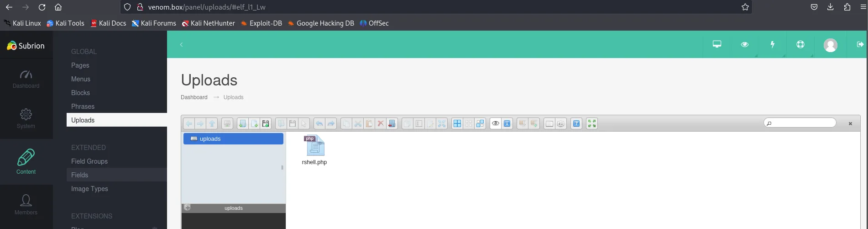Screen dimensions: 868x229
Task: Click the mount network volume icon
Action: click(227, 123)
